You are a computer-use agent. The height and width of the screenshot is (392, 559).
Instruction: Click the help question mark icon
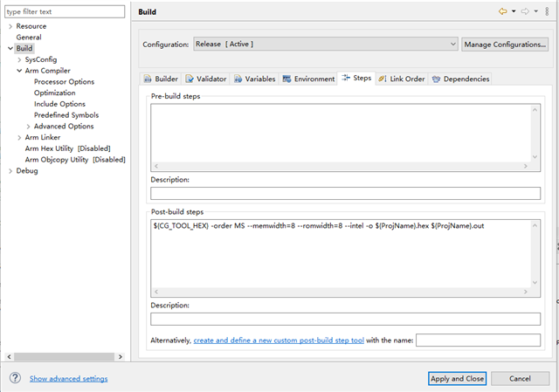[x=15, y=378]
